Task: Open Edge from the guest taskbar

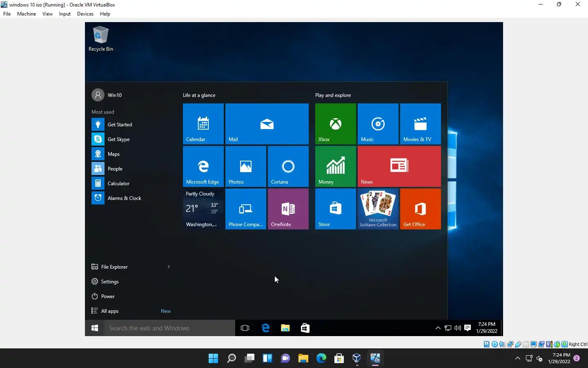Action: pyautogui.click(x=265, y=328)
